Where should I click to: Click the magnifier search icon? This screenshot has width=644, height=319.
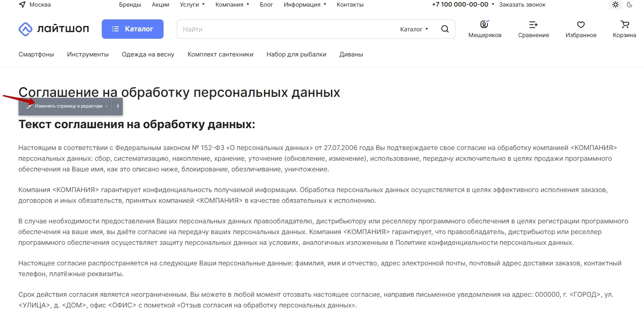(x=445, y=29)
